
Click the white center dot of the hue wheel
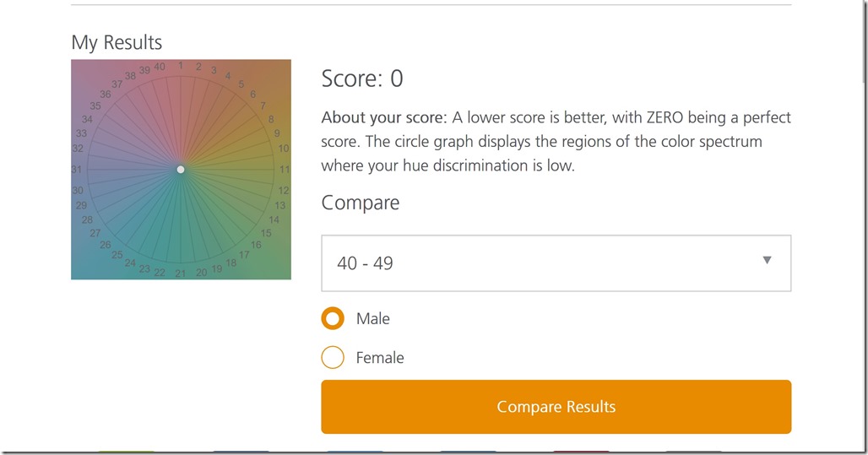[x=181, y=170]
